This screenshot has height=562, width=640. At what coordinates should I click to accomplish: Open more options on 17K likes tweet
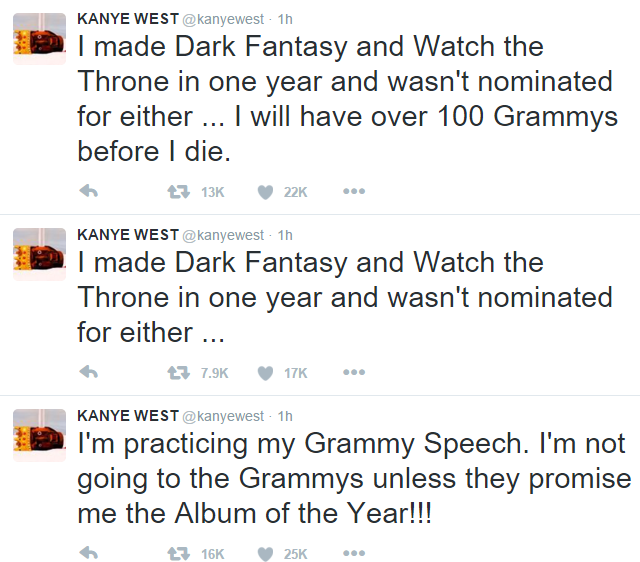point(353,373)
